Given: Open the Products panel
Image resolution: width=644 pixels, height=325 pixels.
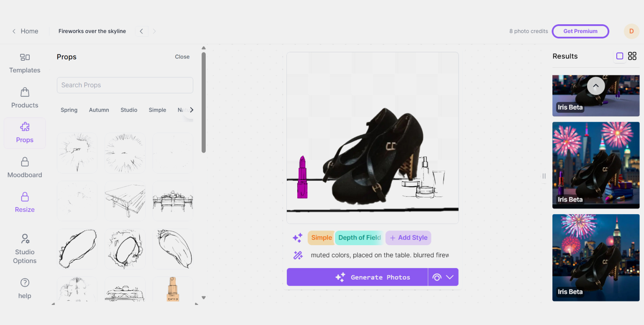Looking at the screenshot, I should pos(25,98).
